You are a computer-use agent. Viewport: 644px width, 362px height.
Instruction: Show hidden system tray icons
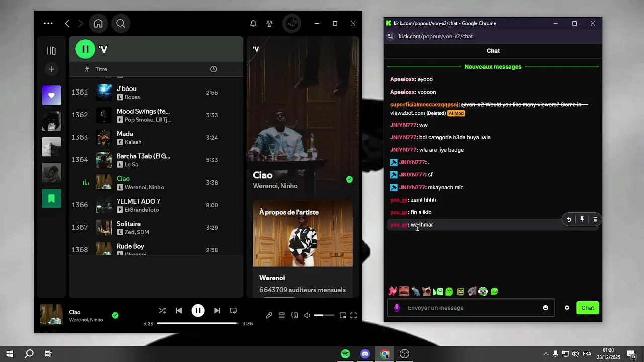click(x=546, y=354)
